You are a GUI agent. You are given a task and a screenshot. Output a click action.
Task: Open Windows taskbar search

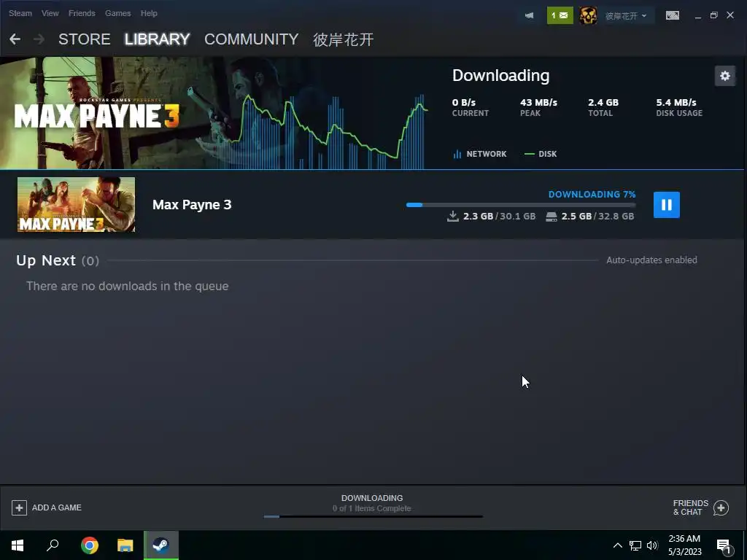click(x=53, y=545)
